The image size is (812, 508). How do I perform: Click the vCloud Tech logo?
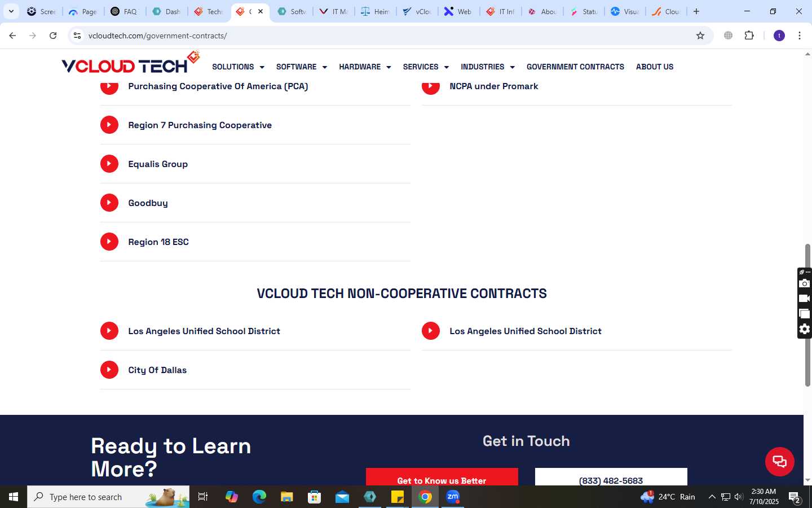(131, 63)
